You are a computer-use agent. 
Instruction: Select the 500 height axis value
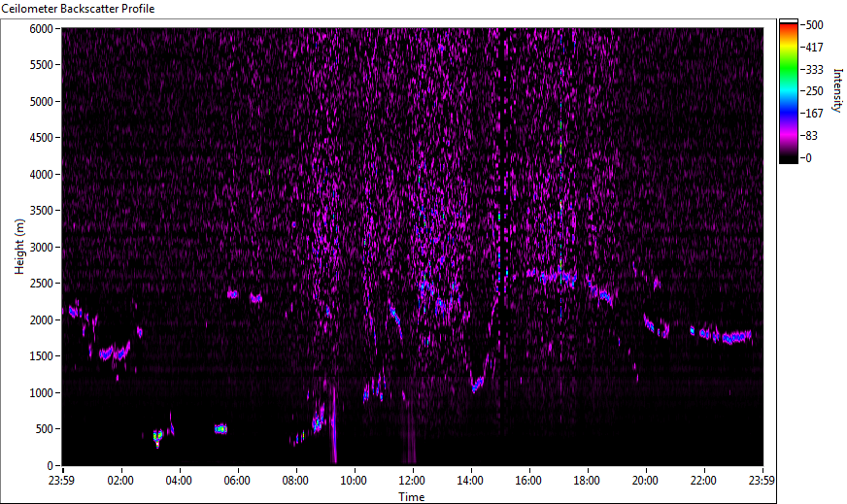(x=45, y=429)
